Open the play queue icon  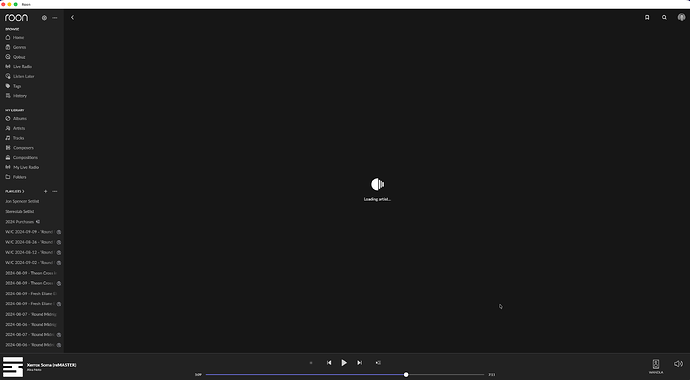[x=378, y=363]
